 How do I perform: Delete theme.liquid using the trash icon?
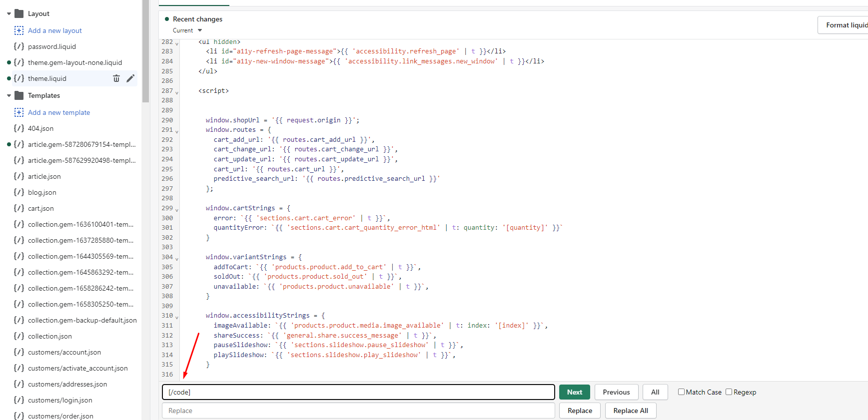pos(116,78)
